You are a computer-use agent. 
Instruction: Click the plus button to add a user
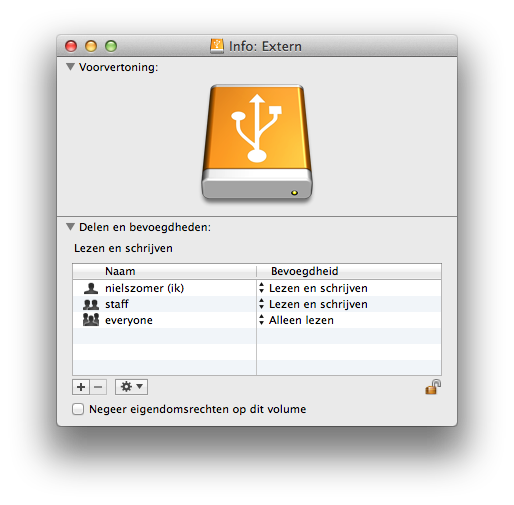pyautogui.click(x=81, y=387)
